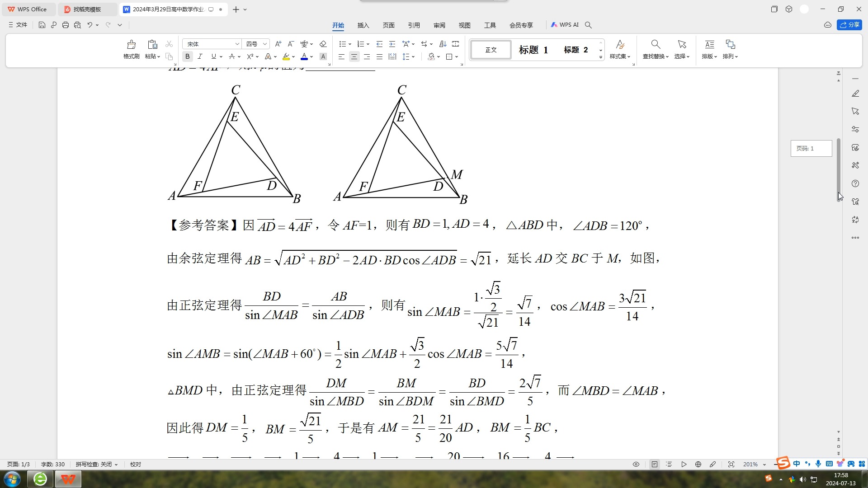Image resolution: width=868 pixels, height=488 pixels.
Task: Click the pen tool in right sidebar
Action: pos(855,94)
